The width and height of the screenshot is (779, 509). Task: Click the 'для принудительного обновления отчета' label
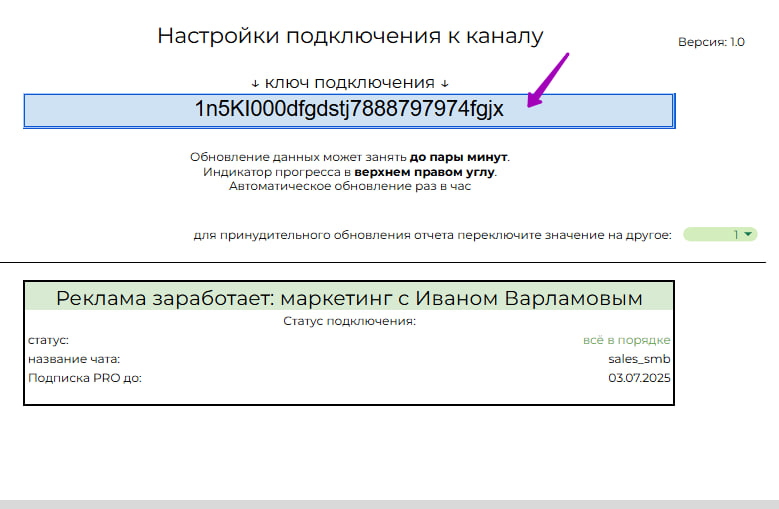[x=432, y=235]
